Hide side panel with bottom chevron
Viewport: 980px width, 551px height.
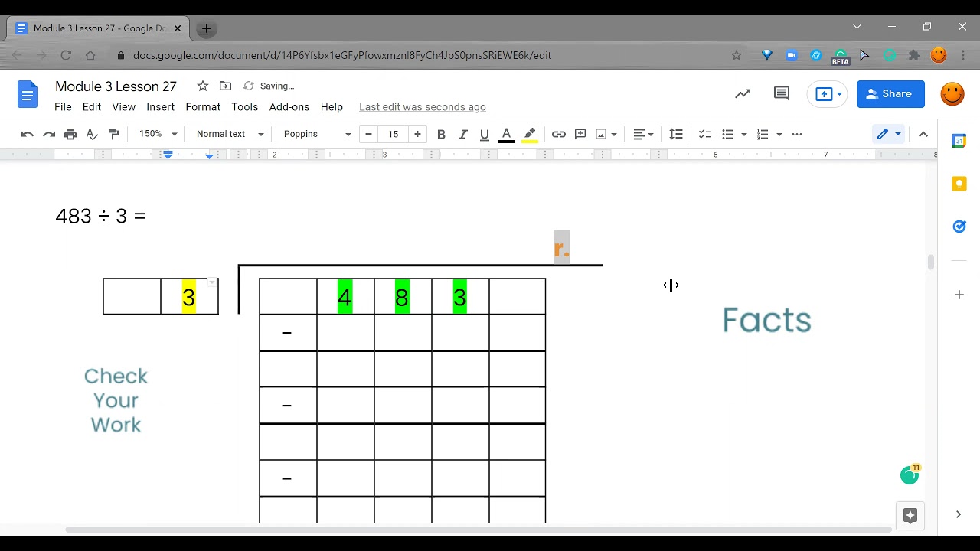pos(959,514)
